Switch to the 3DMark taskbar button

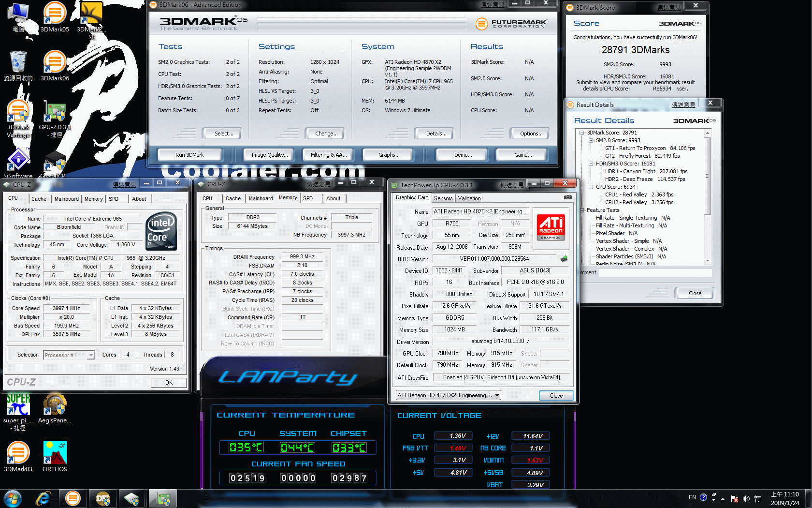[x=73, y=498]
